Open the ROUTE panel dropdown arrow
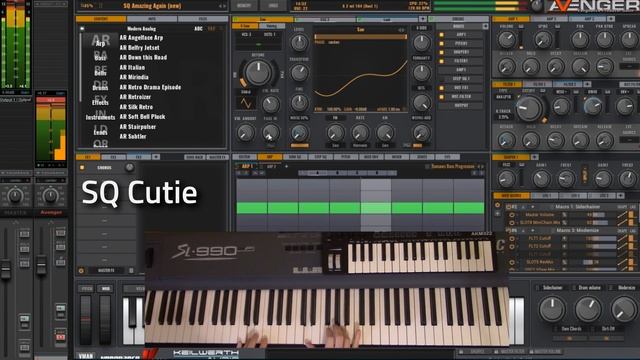Image resolution: width=640 pixels, height=360 pixels. point(485,27)
